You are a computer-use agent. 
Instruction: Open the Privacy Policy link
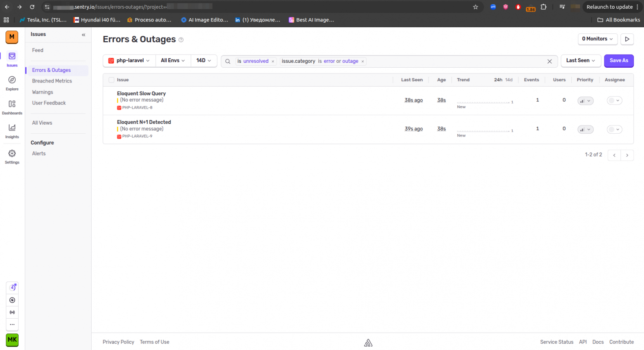[118, 342]
